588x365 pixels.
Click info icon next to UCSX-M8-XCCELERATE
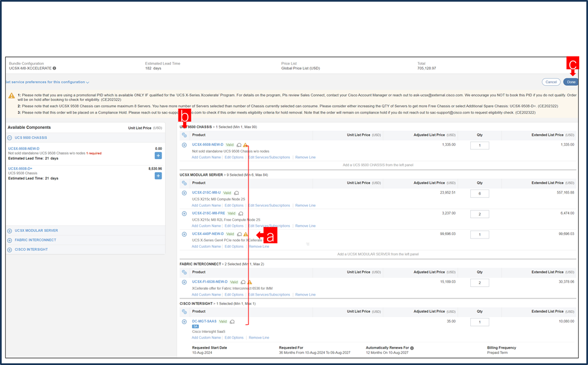(54, 68)
